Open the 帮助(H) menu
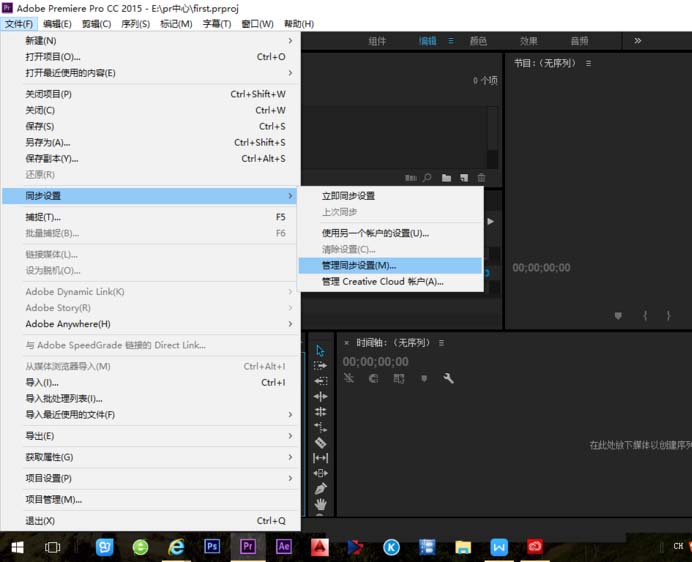 click(299, 24)
